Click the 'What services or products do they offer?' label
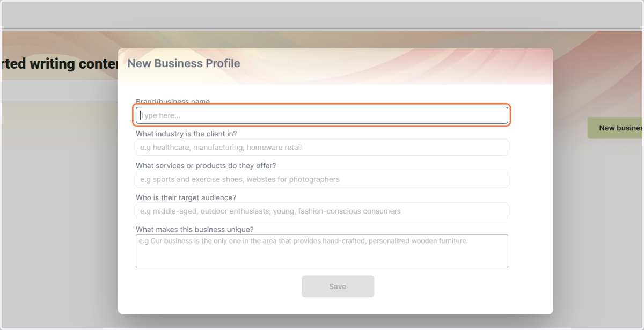The height and width of the screenshot is (330, 644). point(206,166)
